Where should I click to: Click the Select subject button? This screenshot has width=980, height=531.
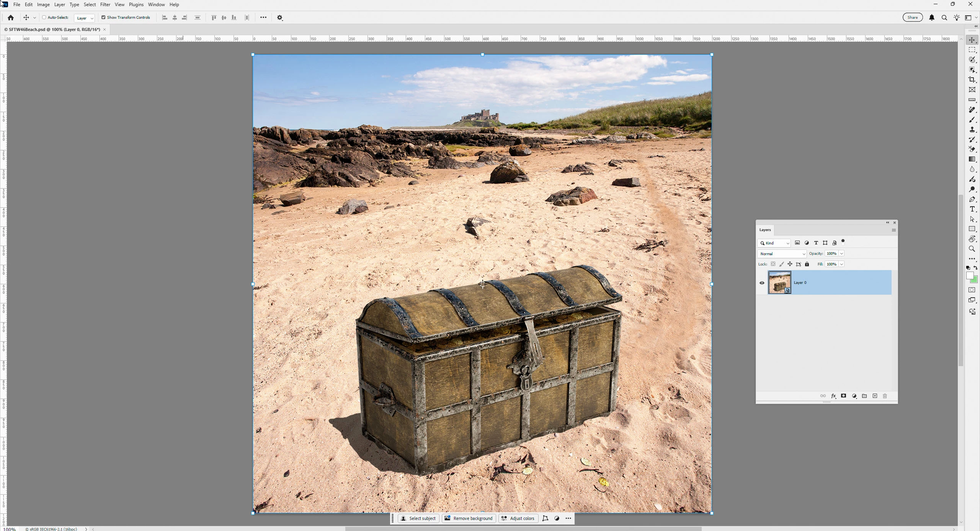[418, 518]
